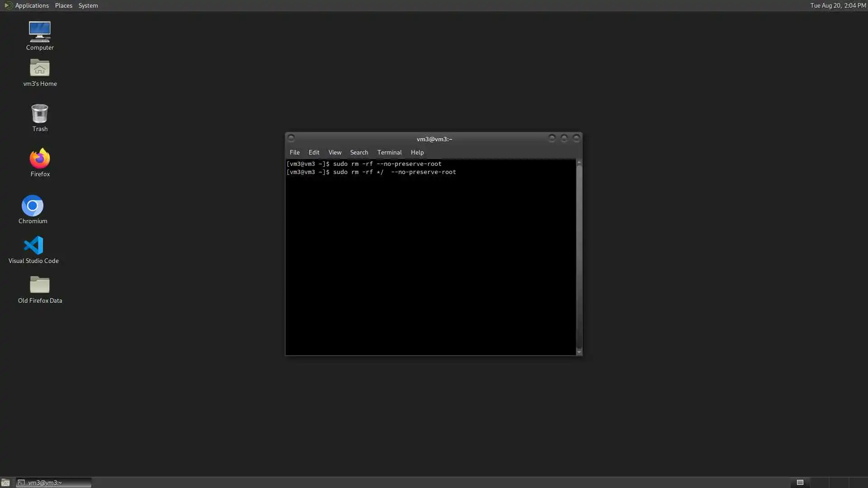This screenshot has width=868, height=488.
Task: Open the terminal window menu button in the title bar
Action: [291, 138]
